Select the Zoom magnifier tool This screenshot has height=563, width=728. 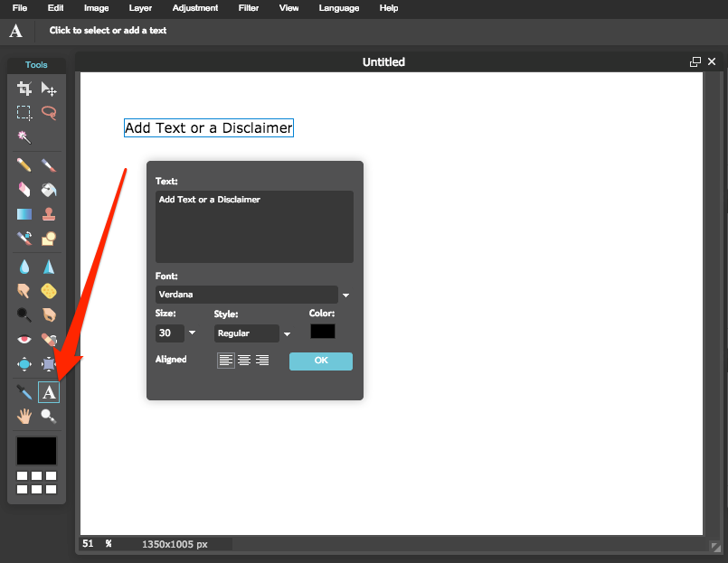pos(49,417)
